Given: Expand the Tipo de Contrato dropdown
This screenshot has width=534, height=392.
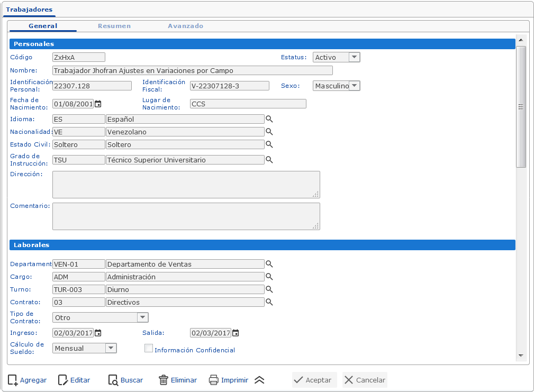Looking at the screenshot, I should click(142, 317).
